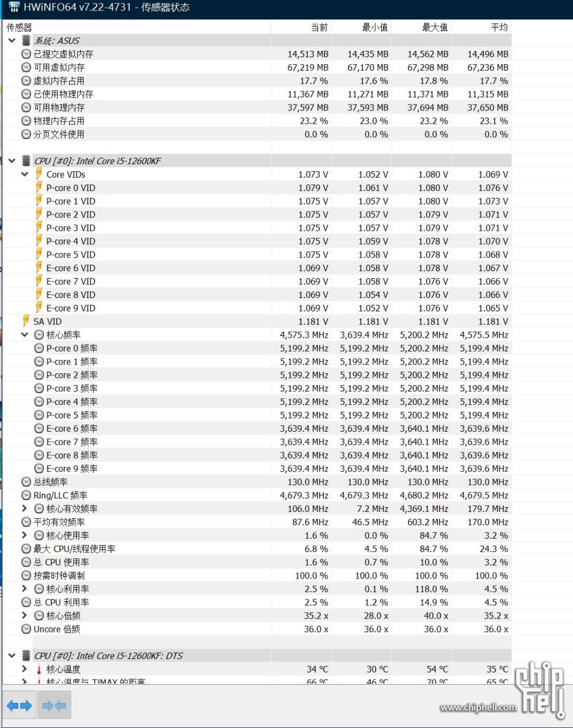Viewport: 573px width, 728px height.
Task: Expand the 核心有效频率 row
Action: click(x=25, y=509)
